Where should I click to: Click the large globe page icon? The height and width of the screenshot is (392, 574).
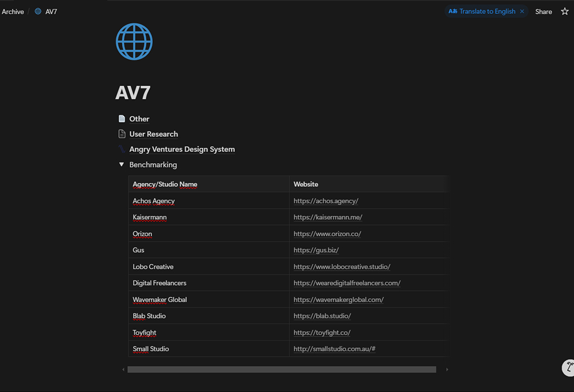pyautogui.click(x=134, y=42)
